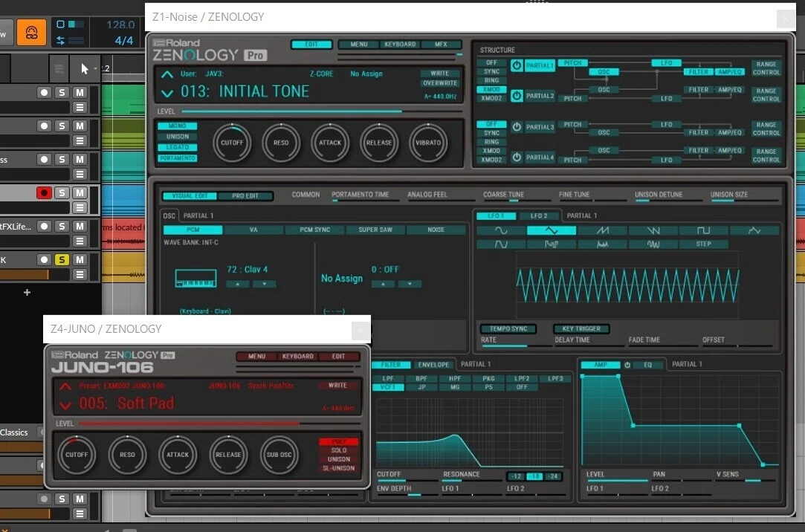Enable KEY TRIGGER for the LFO
The width and height of the screenshot is (805, 532).
581,329
